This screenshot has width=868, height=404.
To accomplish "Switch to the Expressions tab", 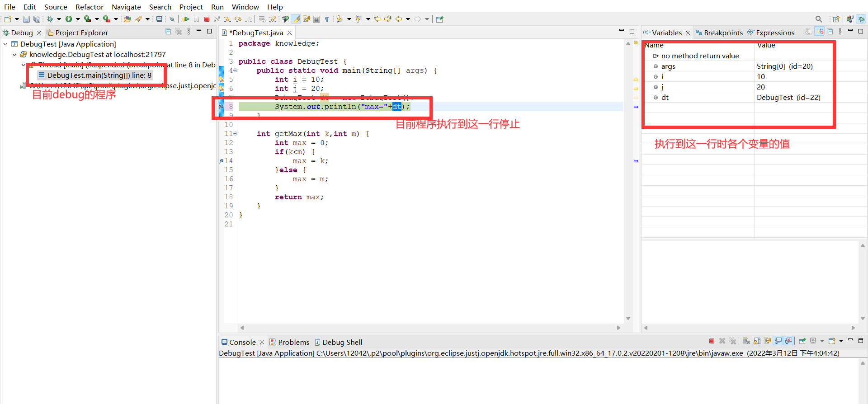I will pos(771,33).
